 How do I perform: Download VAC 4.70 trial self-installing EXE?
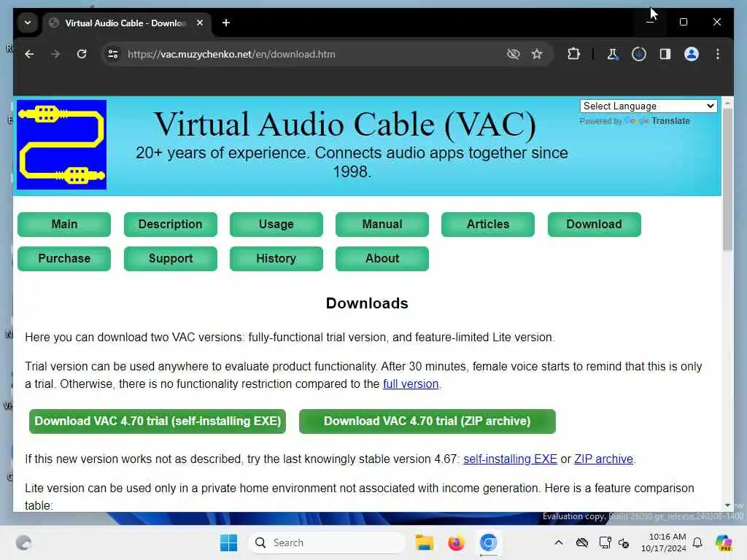tap(158, 421)
